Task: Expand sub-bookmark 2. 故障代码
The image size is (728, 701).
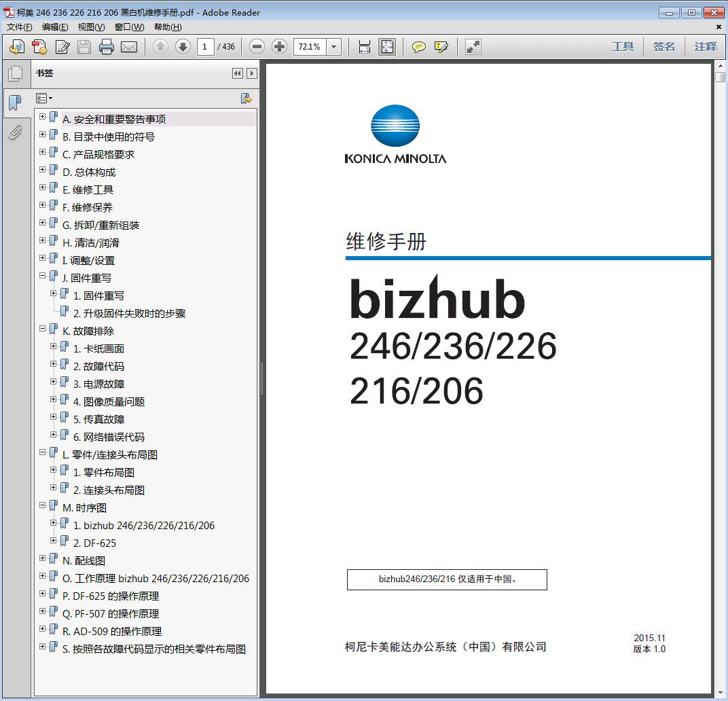Action: 54,363
